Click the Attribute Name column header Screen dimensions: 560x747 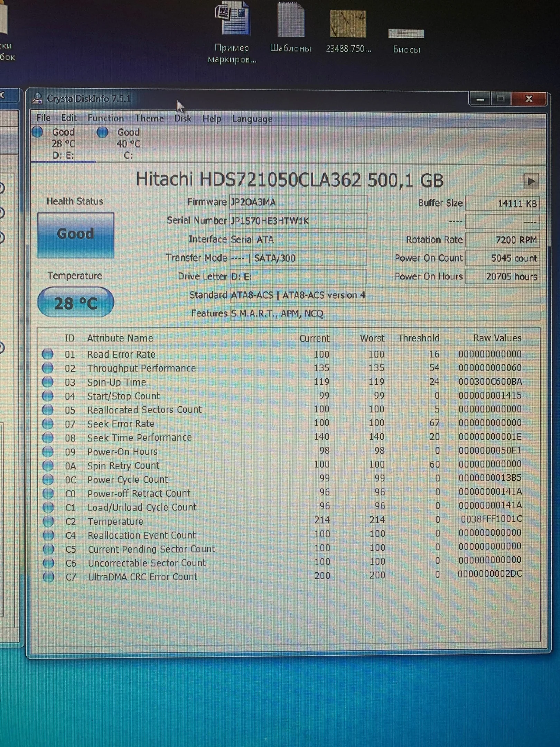(120, 338)
